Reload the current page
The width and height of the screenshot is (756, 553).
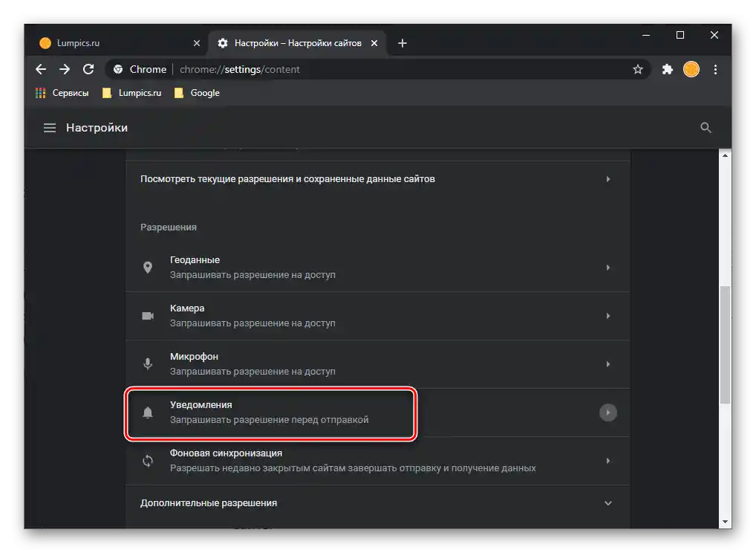tap(88, 69)
